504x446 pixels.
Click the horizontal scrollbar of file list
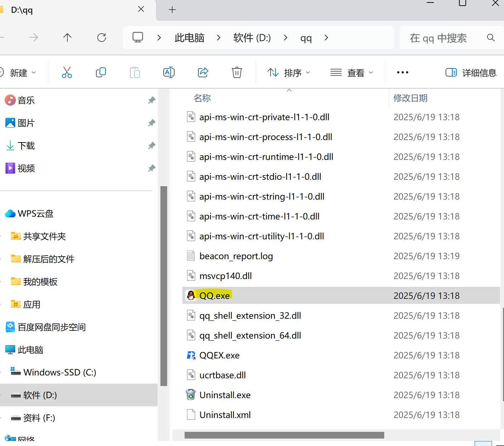click(284, 435)
